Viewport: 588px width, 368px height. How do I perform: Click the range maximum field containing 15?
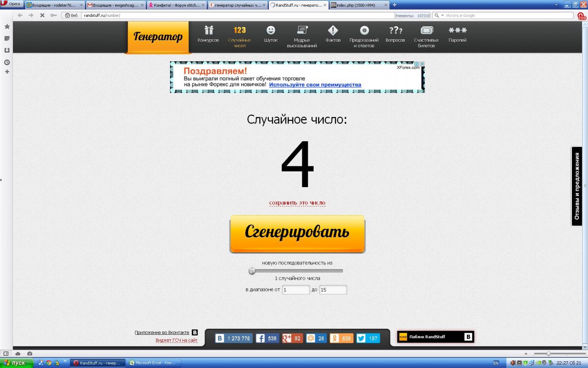tap(333, 290)
